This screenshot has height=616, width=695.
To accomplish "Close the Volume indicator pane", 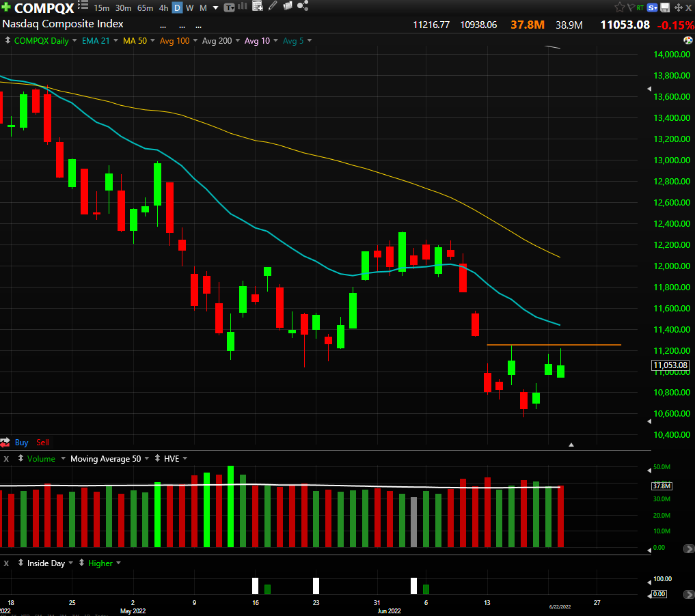I will click(x=6, y=459).
